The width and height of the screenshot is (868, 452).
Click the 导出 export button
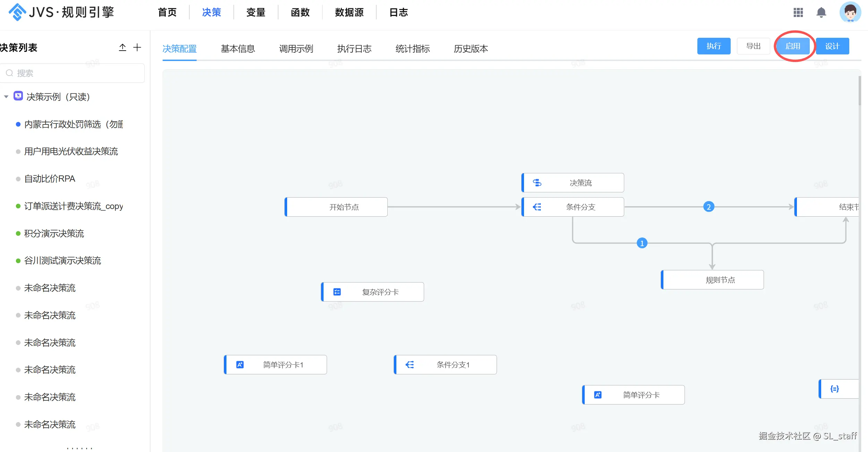click(753, 46)
